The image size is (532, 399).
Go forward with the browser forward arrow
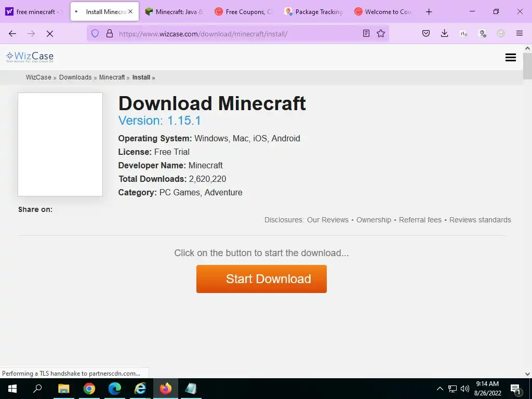click(31, 34)
